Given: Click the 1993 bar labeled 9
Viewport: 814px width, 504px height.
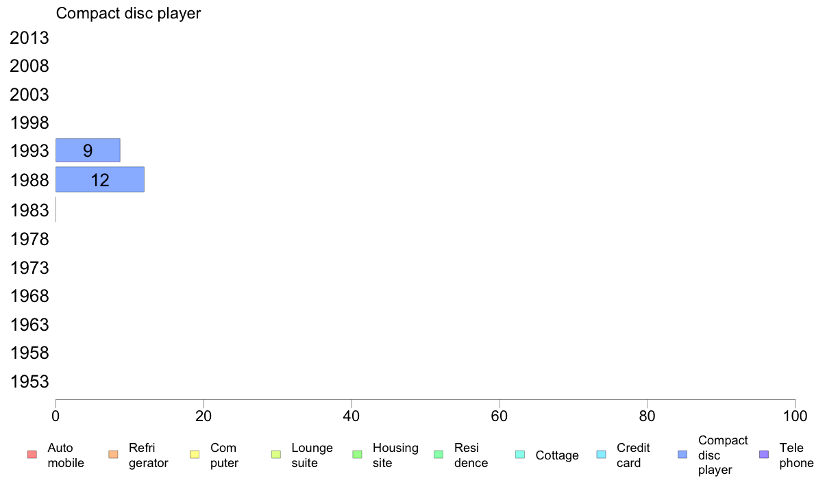Looking at the screenshot, I should pyautogui.click(x=88, y=151).
